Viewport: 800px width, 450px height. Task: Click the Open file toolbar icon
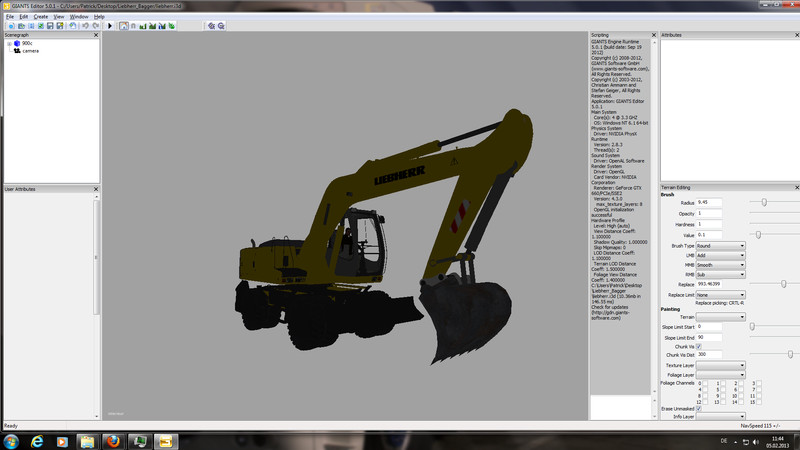tap(21, 26)
